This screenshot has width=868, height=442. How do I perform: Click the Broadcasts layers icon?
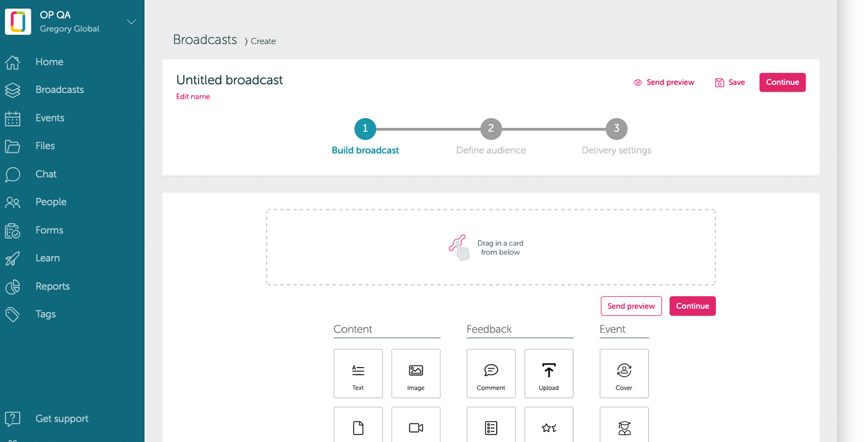point(13,90)
